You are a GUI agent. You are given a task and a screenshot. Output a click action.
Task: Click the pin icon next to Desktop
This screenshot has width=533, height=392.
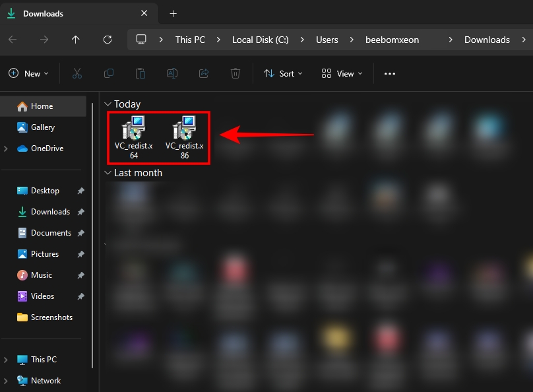click(80, 191)
